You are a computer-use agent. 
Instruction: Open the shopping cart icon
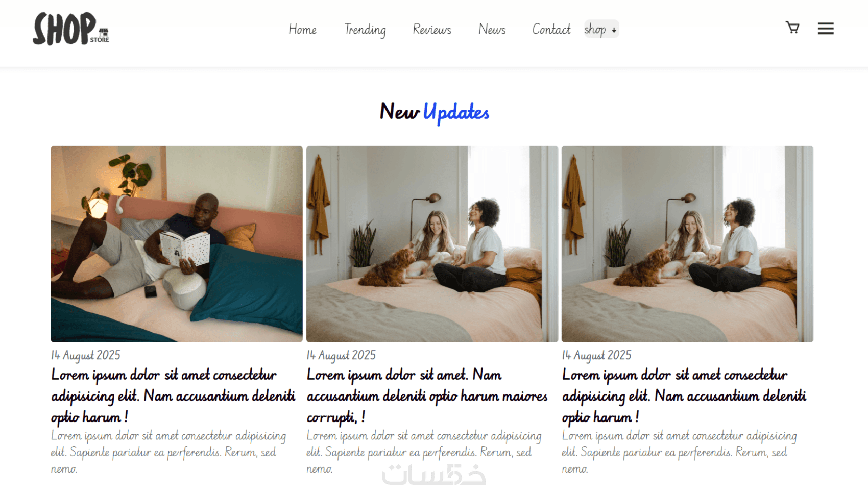792,28
